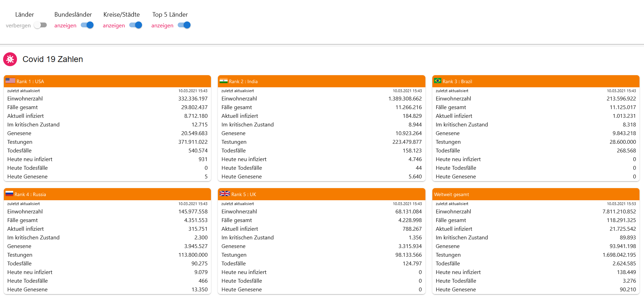The image size is (644, 300).
Task: Click worldwide new infections today 138.449
Action: (626, 272)
